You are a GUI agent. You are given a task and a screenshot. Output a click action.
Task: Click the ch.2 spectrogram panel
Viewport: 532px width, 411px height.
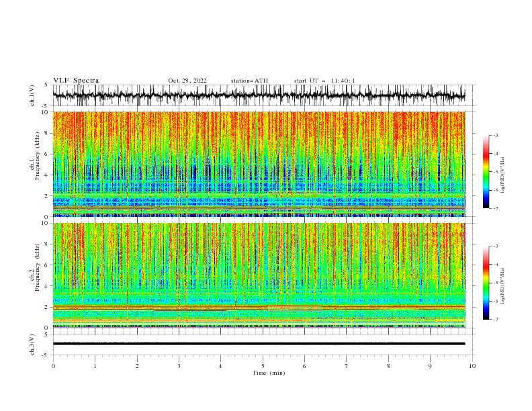259,275
